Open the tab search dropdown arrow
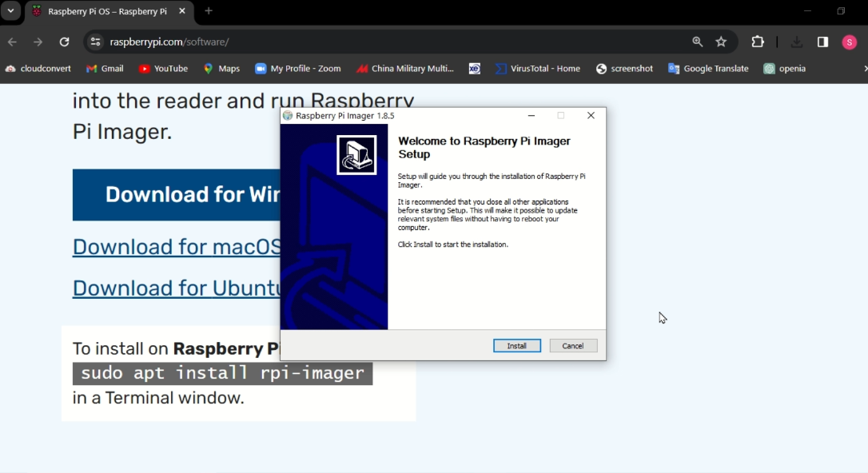Screen dimensions: 868x473 [x=10, y=11]
